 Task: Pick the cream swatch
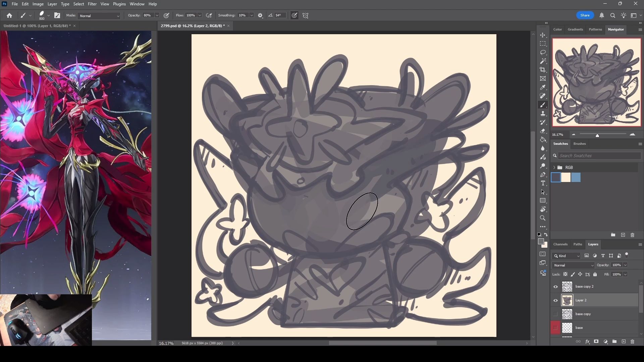[566, 177]
